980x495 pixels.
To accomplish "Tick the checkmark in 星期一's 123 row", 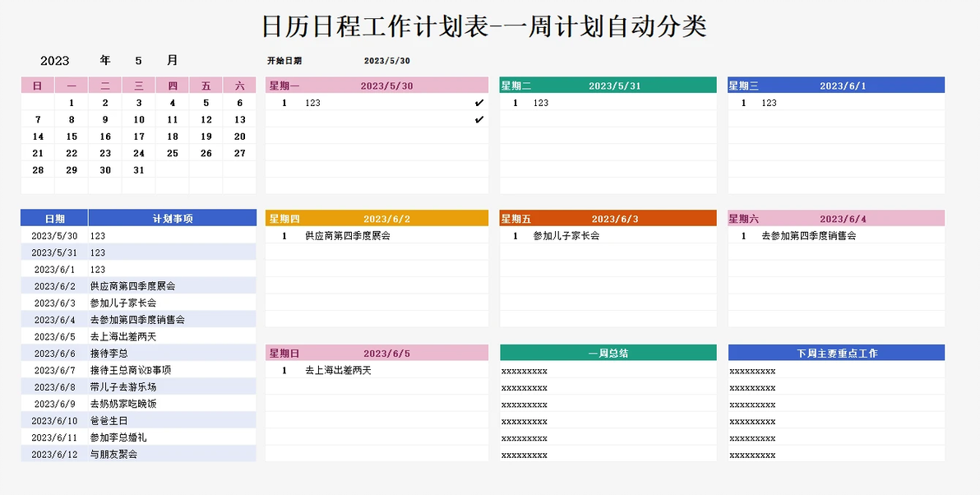I will [x=479, y=103].
